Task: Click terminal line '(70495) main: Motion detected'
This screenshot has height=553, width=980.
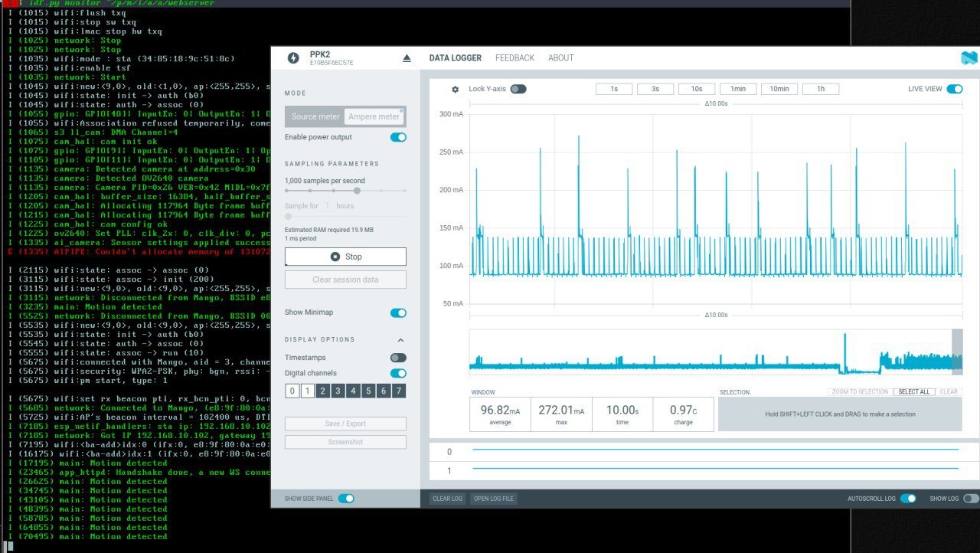Action: [88, 536]
